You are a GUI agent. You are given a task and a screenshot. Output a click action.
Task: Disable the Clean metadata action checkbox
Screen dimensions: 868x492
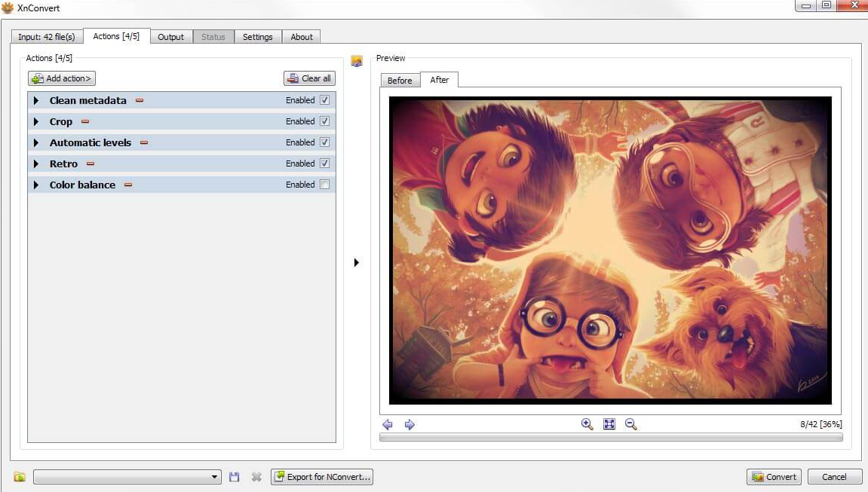[x=325, y=100]
